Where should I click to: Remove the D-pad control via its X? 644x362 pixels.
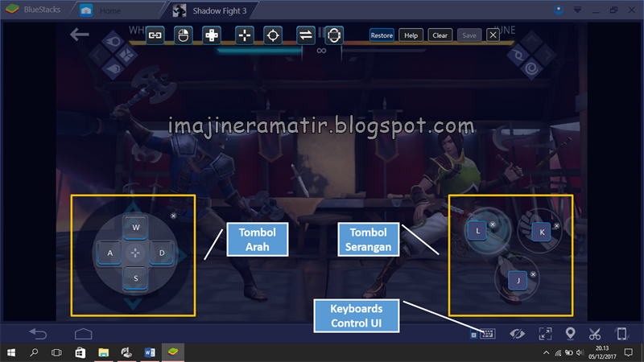pyautogui.click(x=173, y=216)
